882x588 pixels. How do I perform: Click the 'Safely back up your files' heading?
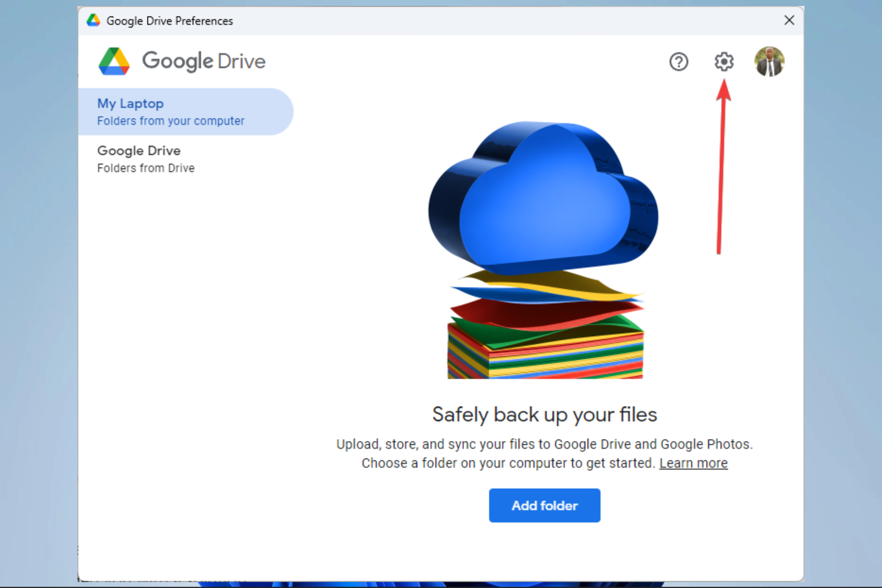(x=544, y=414)
